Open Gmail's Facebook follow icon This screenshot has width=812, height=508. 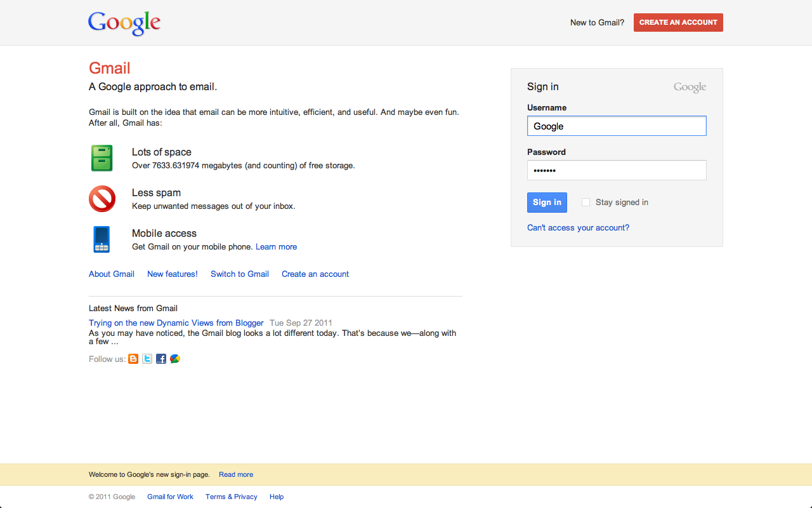161,359
